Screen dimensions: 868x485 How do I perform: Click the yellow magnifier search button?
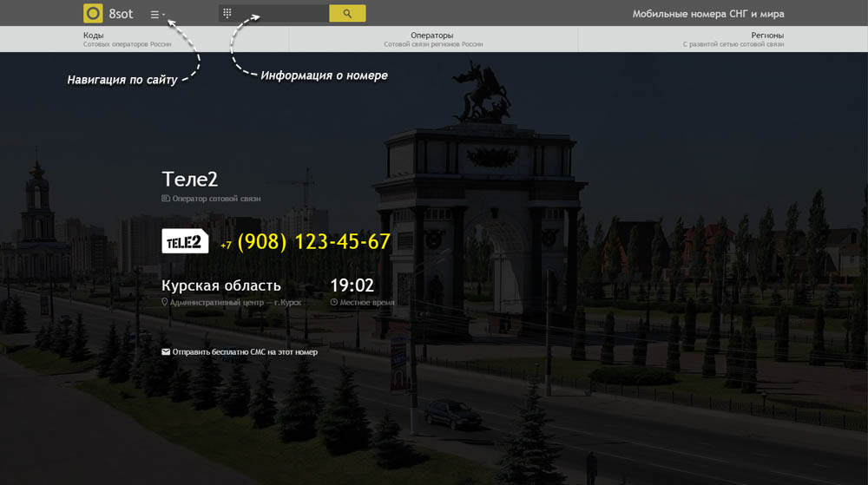tap(347, 13)
